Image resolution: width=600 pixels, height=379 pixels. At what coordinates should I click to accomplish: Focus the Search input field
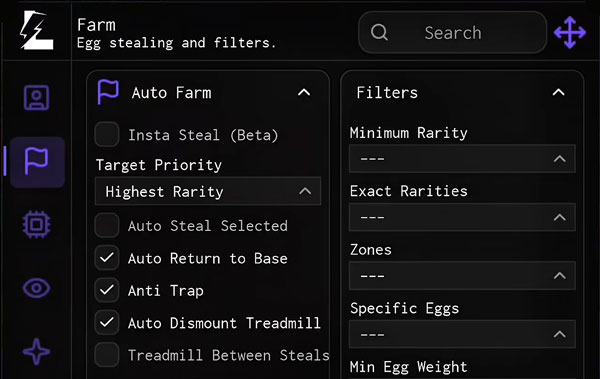click(x=452, y=33)
